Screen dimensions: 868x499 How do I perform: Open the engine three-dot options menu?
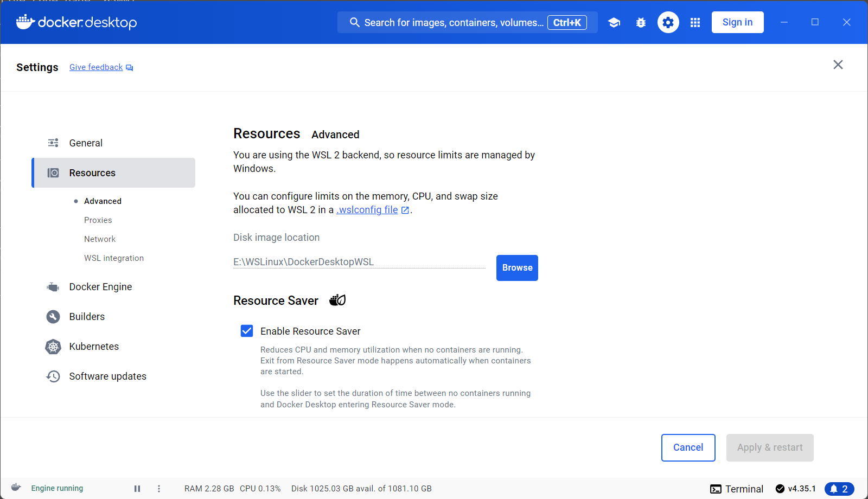(159, 489)
